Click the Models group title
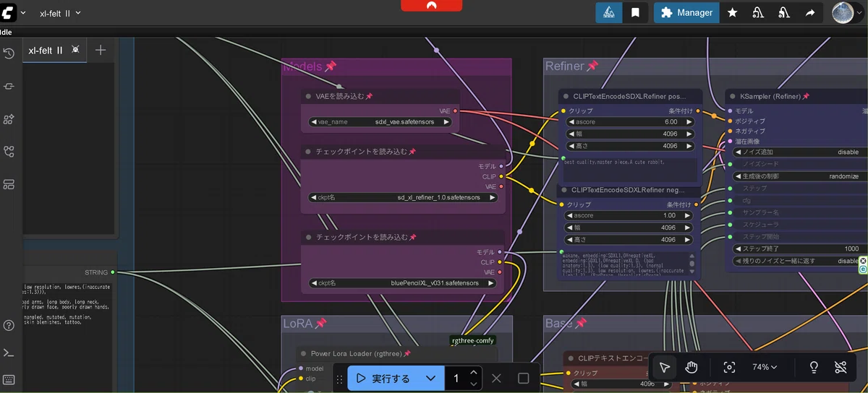Screen dimensions: 868x393 (302, 66)
